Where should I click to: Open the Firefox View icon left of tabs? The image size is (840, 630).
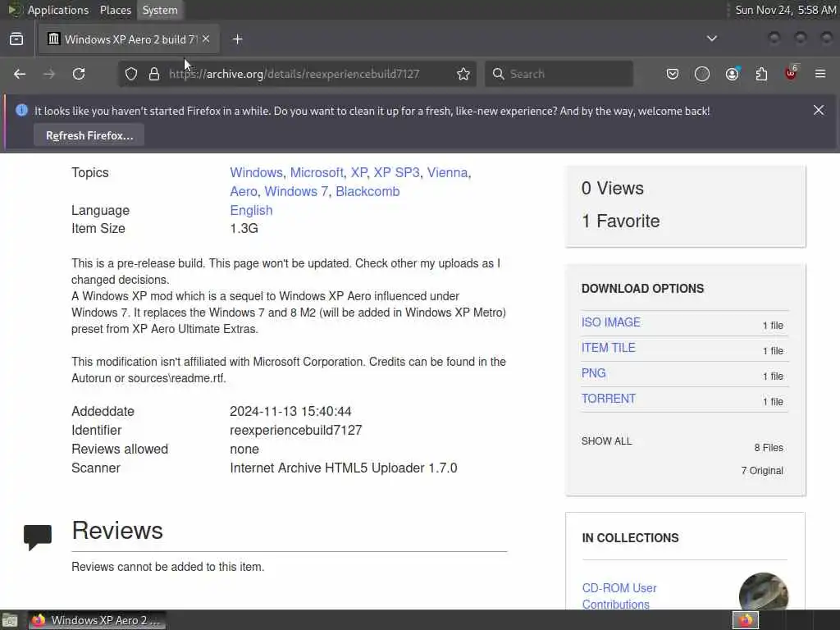pos(16,39)
